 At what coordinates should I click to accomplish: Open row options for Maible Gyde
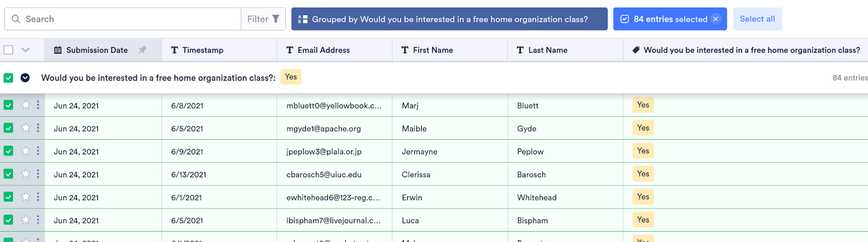[38, 128]
